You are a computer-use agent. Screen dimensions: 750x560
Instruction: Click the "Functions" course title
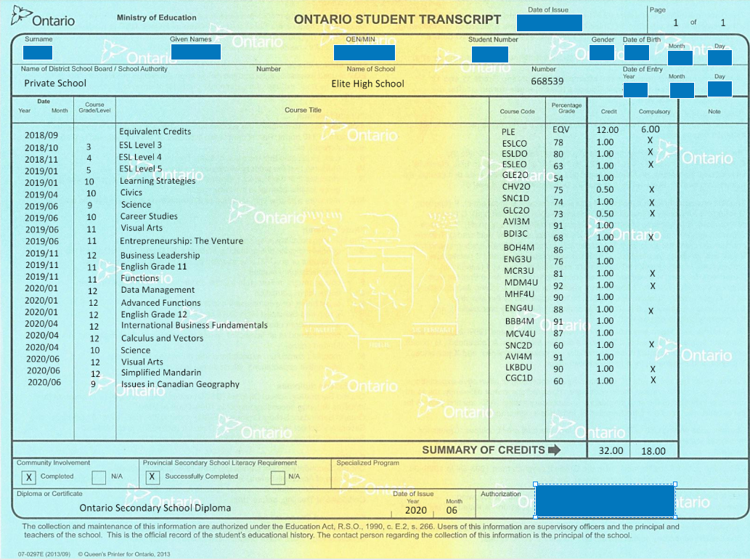tap(139, 278)
